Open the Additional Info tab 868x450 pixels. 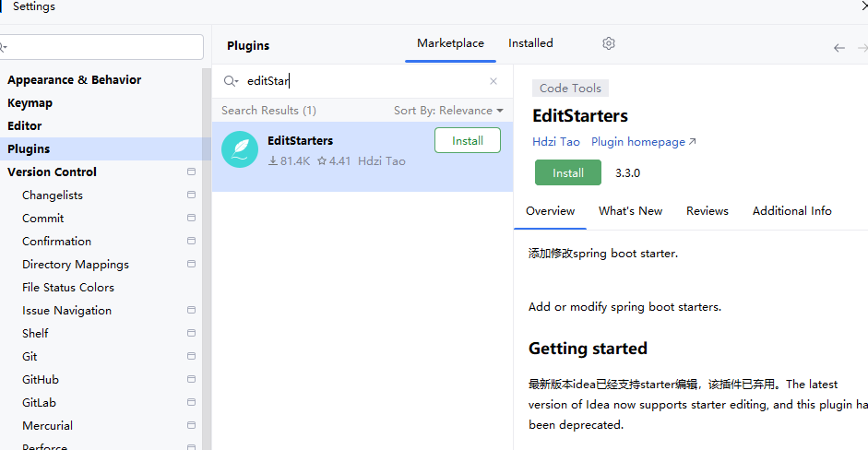point(791,211)
